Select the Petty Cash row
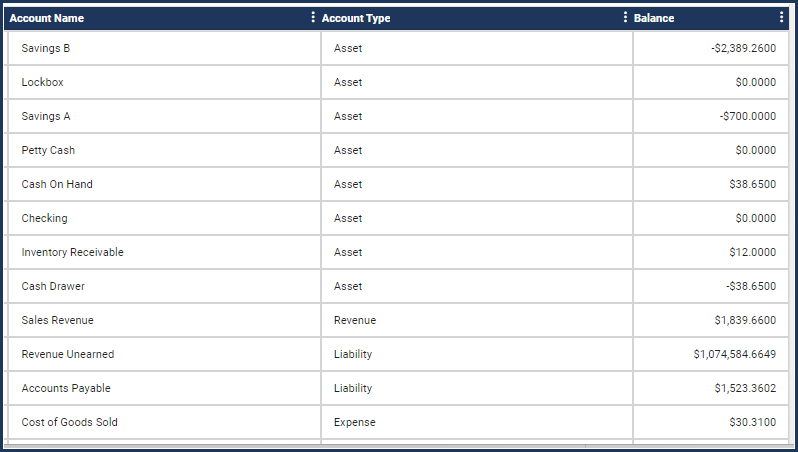Image resolution: width=798 pixels, height=452 pixels. [x=398, y=150]
